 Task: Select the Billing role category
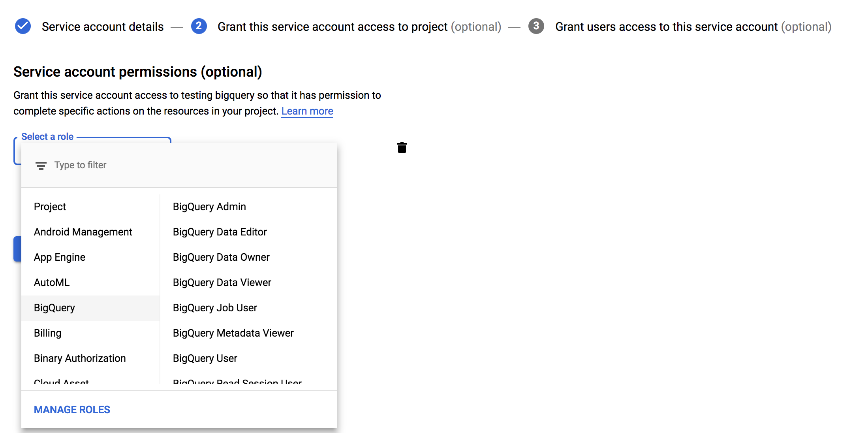tap(48, 333)
